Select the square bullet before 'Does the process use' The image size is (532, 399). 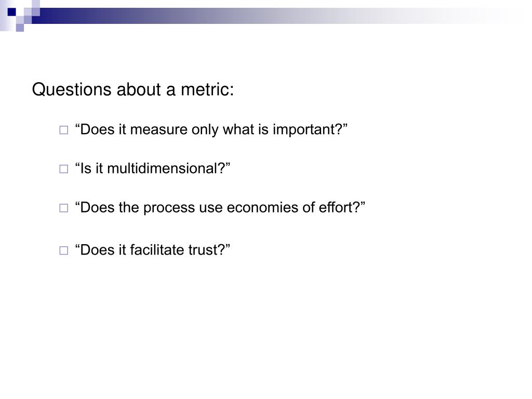(x=64, y=208)
